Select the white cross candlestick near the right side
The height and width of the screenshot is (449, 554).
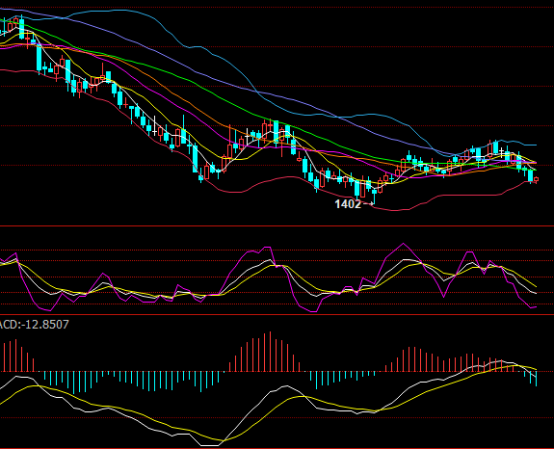[x=502, y=153]
